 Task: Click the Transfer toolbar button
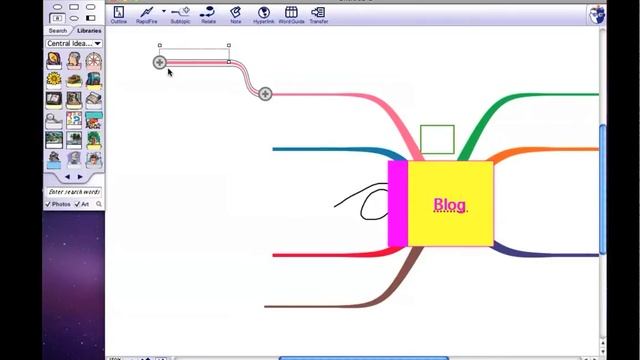click(x=318, y=15)
